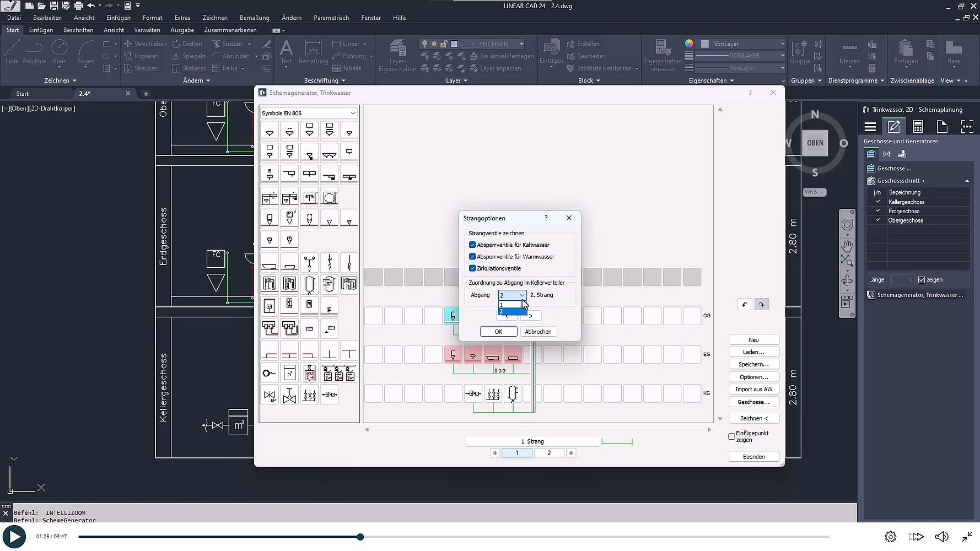
Task: Open the Abgang combo box
Action: click(x=513, y=295)
